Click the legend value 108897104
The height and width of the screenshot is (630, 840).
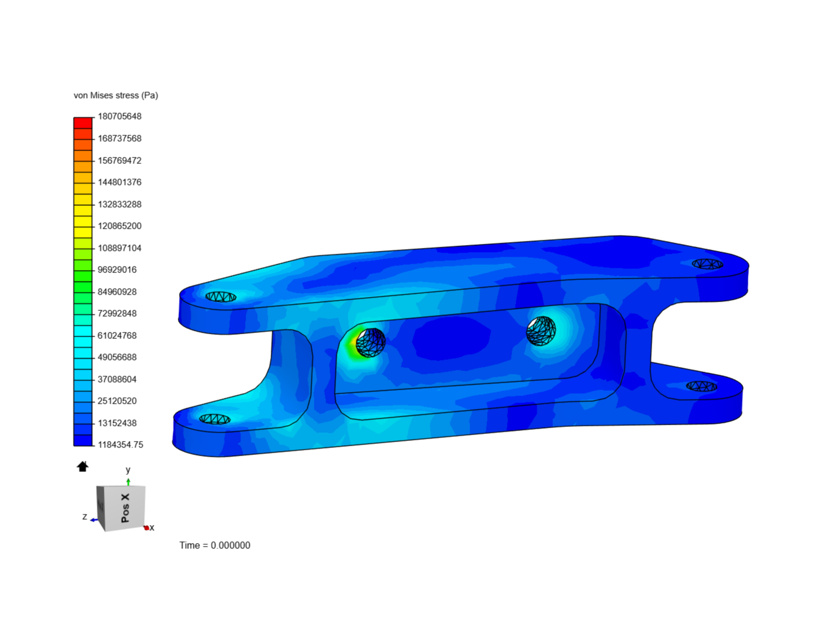(120, 248)
